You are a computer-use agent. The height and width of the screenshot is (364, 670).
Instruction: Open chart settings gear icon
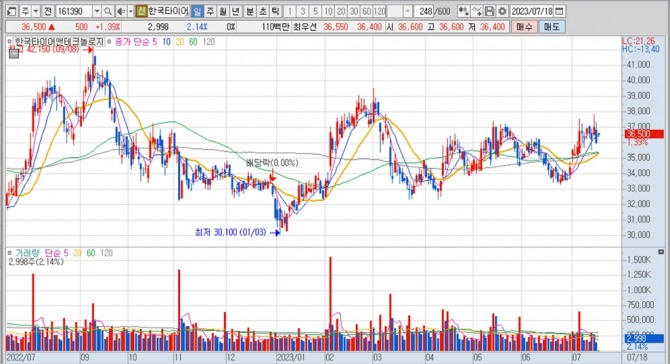click(502, 11)
